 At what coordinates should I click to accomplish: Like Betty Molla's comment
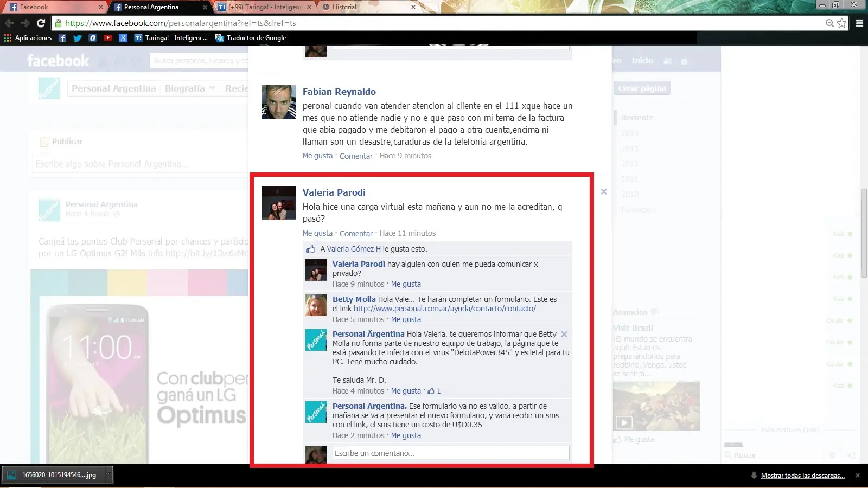[x=406, y=319]
